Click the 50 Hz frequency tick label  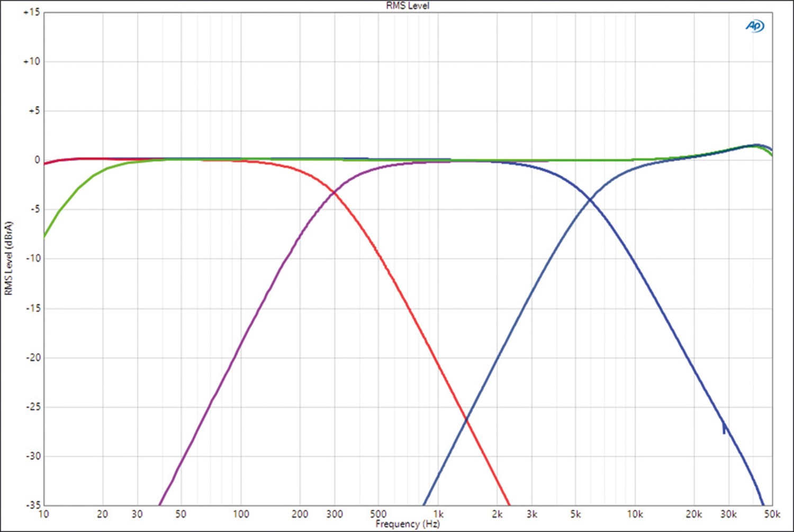[x=181, y=514]
